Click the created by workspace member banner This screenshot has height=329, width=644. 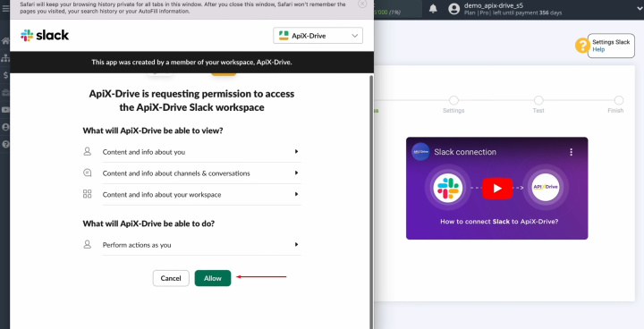(x=191, y=63)
